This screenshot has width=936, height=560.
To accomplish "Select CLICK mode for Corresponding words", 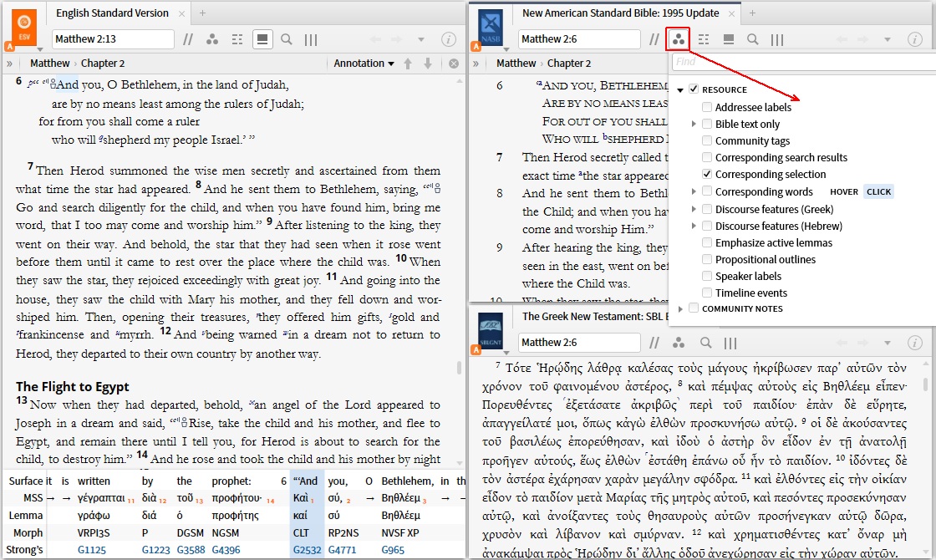I will 878,191.
